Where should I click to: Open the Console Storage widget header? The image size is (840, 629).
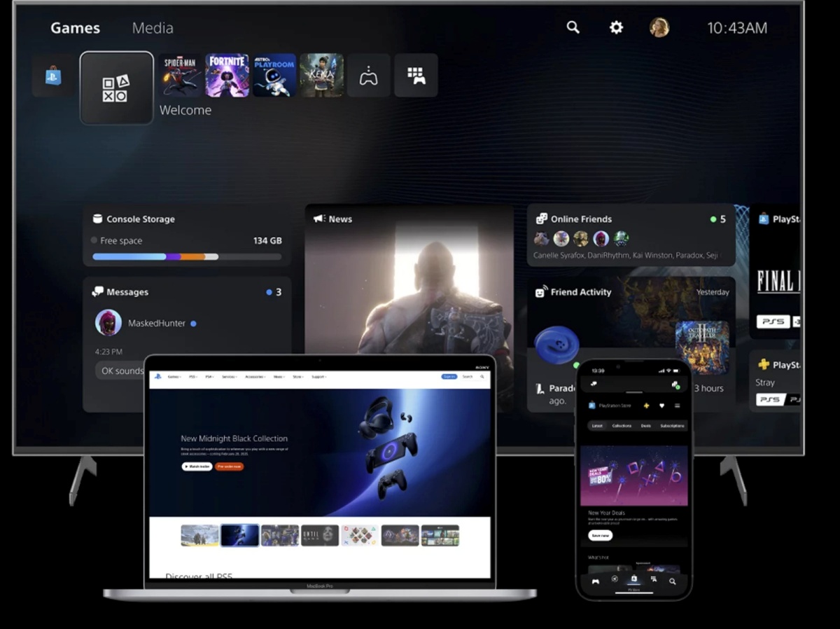point(134,219)
